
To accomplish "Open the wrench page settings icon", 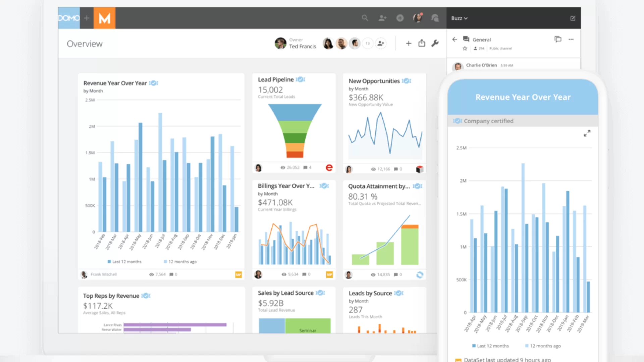I will tap(435, 43).
